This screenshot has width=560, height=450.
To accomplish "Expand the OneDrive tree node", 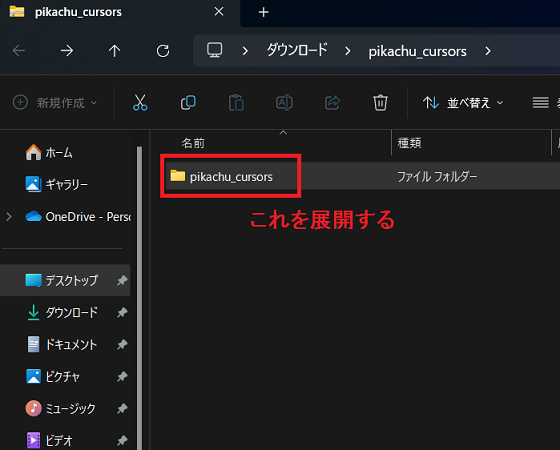I will [x=9, y=216].
